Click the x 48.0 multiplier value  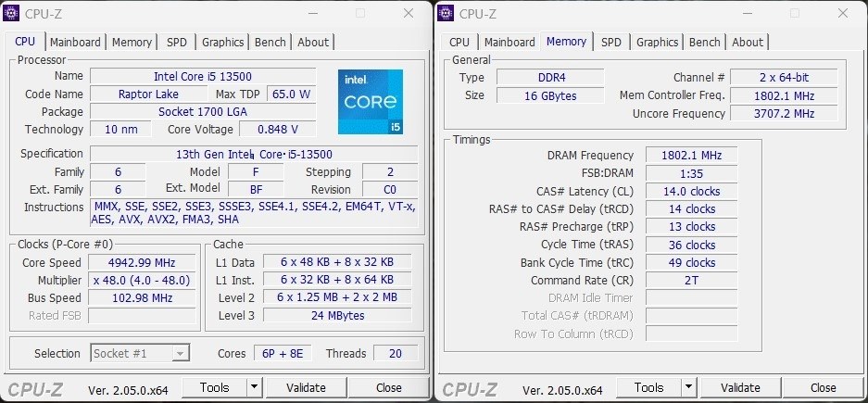pyautogui.click(x=143, y=280)
